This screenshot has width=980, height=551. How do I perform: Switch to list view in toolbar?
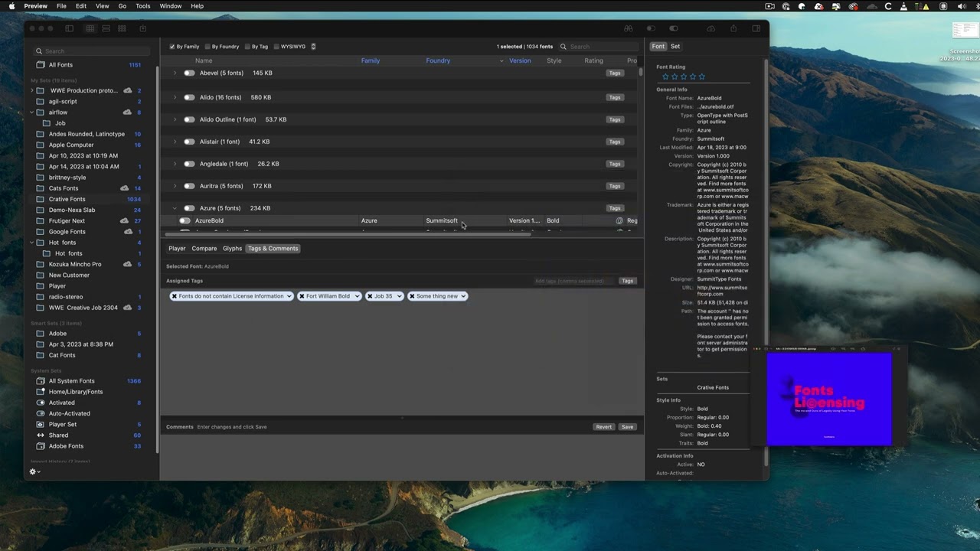tap(106, 28)
